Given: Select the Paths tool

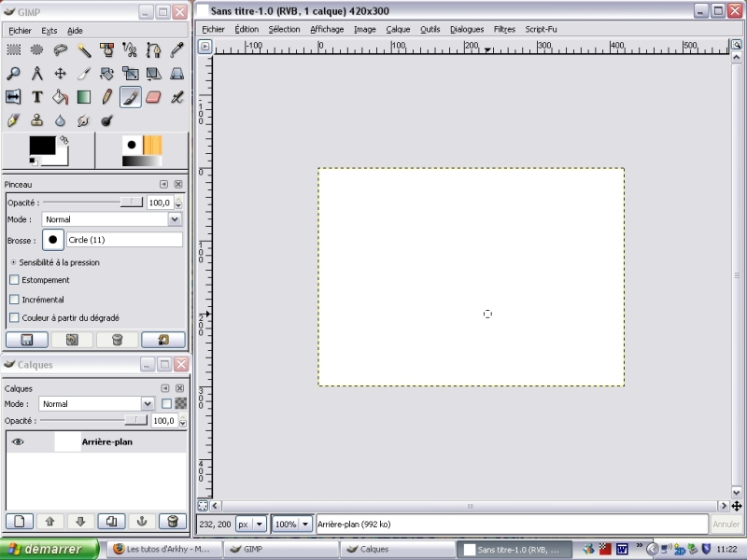Looking at the screenshot, I should tap(153, 49).
